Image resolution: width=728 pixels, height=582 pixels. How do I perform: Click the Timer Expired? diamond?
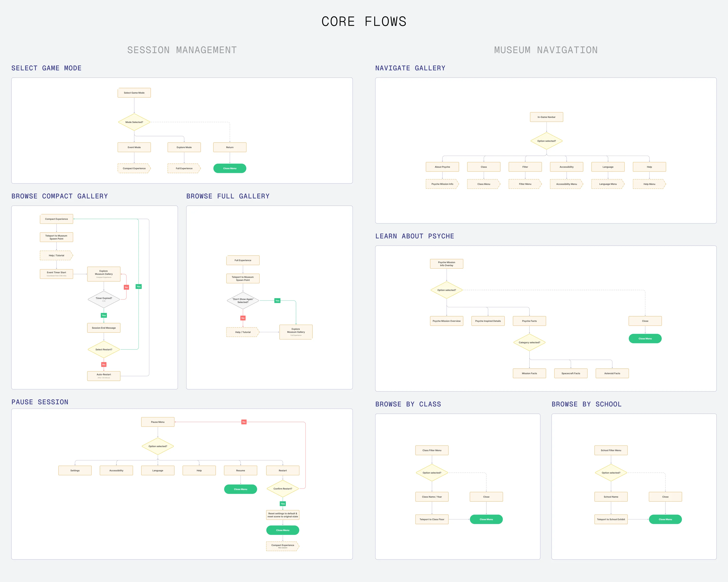point(104,299)
